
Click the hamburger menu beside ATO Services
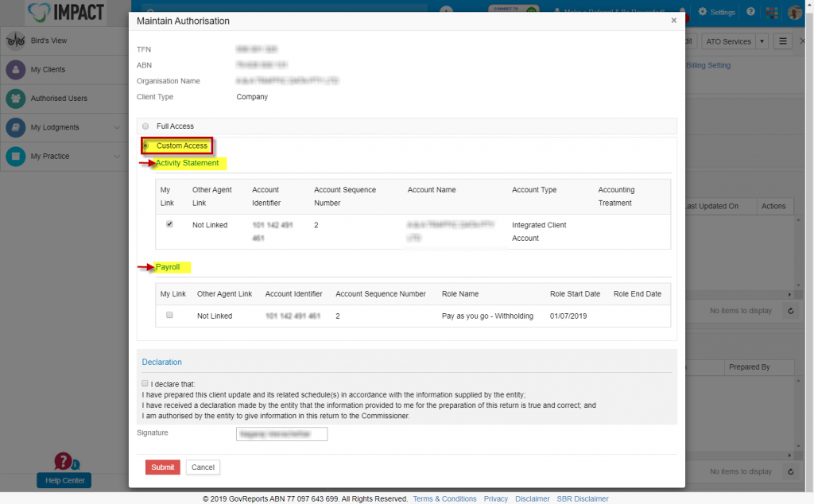click(x=783, y=41)
